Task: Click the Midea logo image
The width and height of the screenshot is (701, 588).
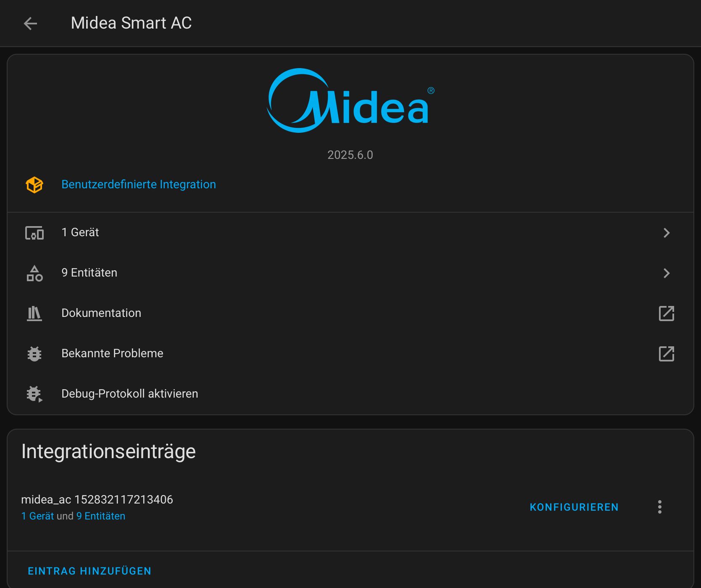Action: point(351,100)
